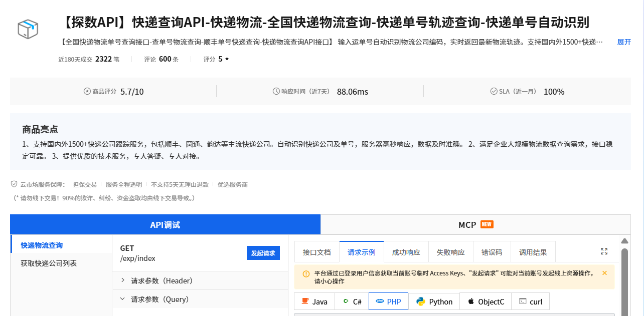View the 成功响应 tab

[x=405, y=252]
